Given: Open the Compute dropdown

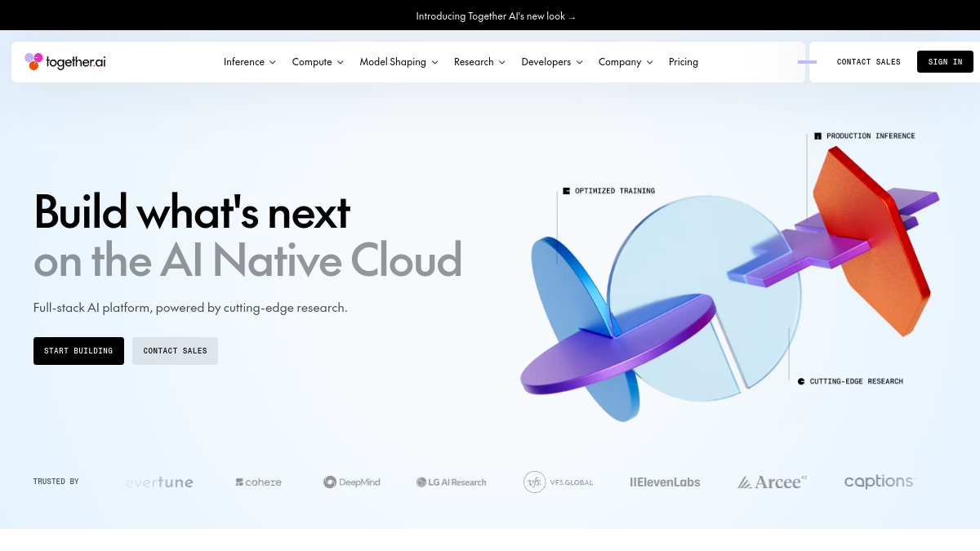Looking at the screenshot, I should click(318, 62).
